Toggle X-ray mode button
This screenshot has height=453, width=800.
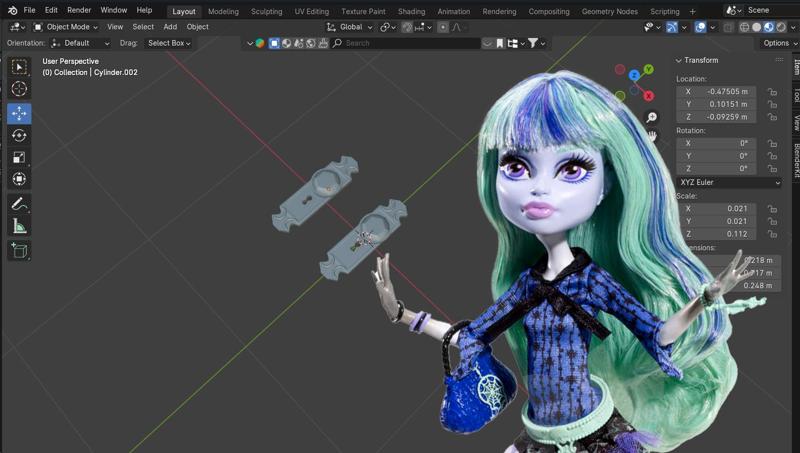pos(729,27)
